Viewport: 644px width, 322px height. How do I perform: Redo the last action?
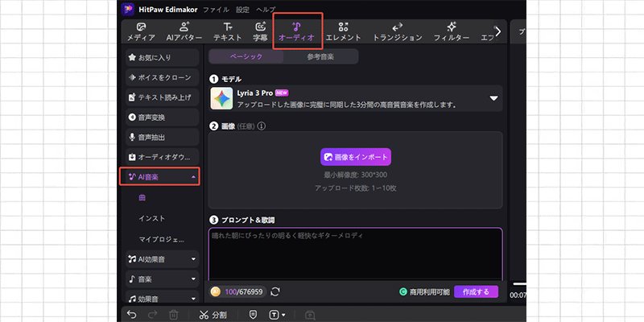tap(152, 315)
